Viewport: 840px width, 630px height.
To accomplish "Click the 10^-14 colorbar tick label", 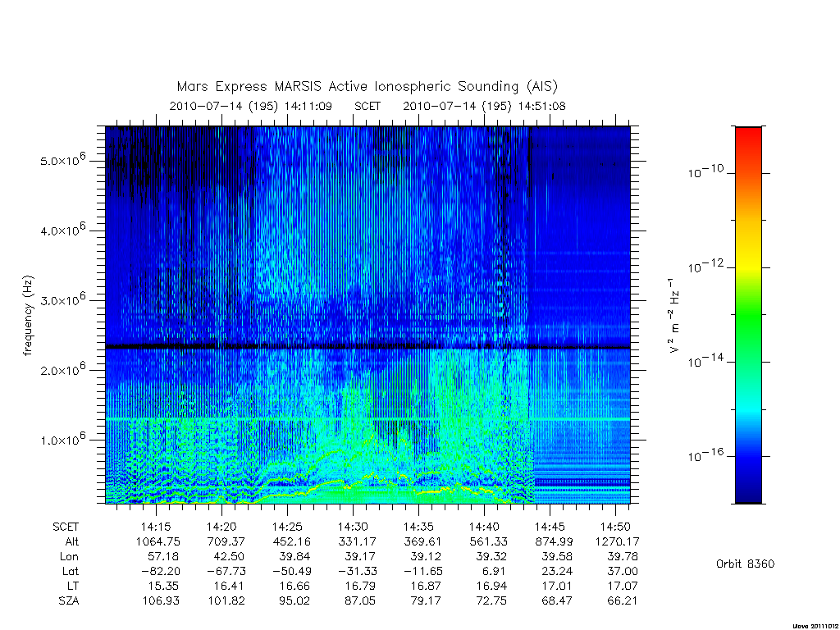I will coord(705,361).
